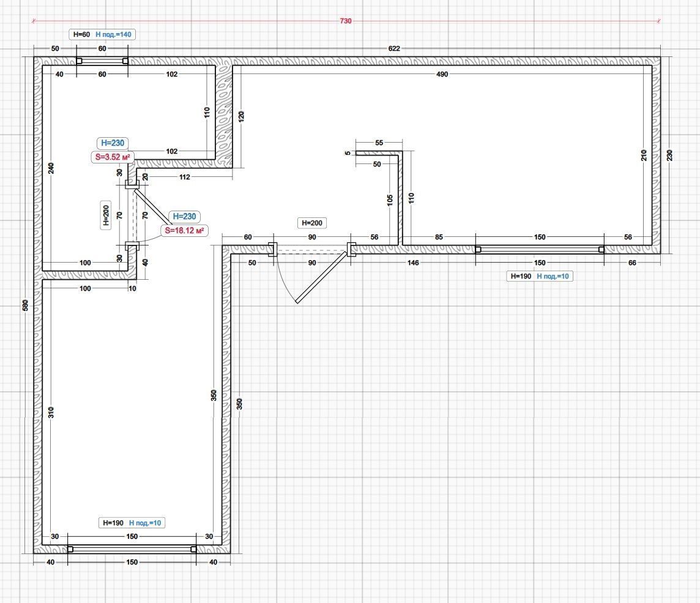Viewport: 700px width, 603px height.
Task: Select the 60-wide window in the top wall
Action: (102, 61)
